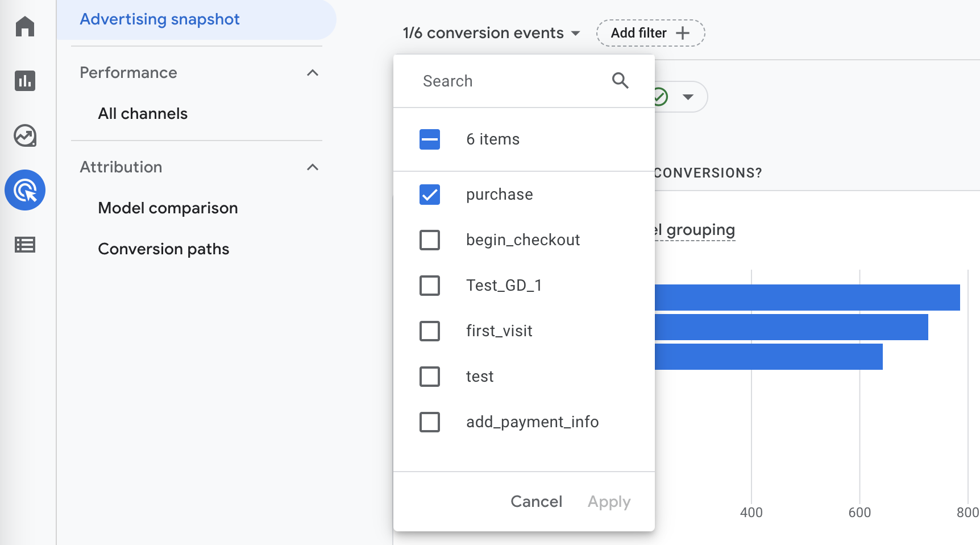Click Cancel to dismiss the event picker

(x=535, y=501)
